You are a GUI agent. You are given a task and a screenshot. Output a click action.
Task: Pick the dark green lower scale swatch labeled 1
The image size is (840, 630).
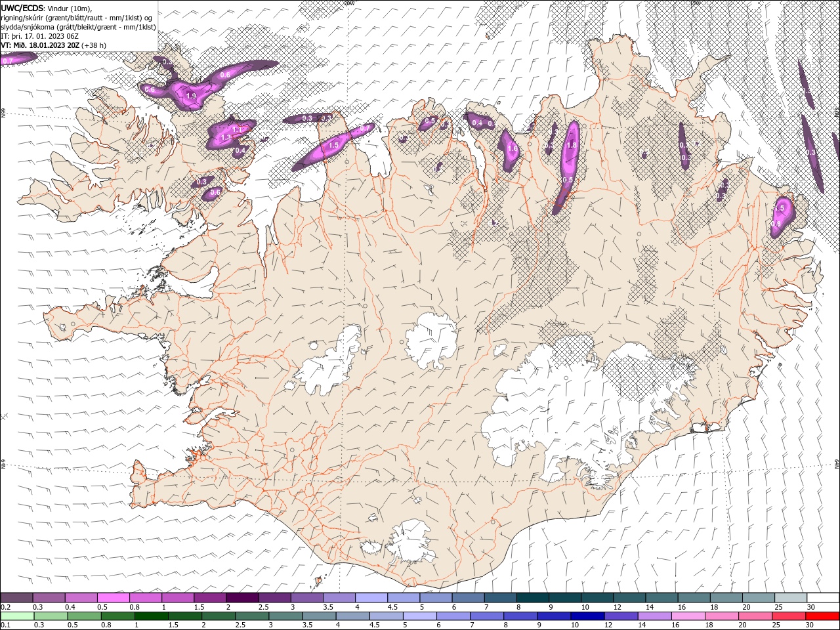coord(152,616)
